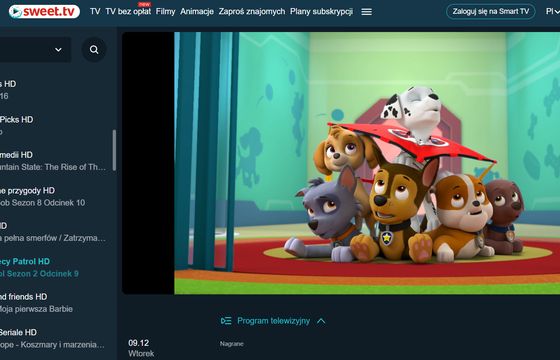Click the Nagrane label
560x360 pixels.
[232, 344]
